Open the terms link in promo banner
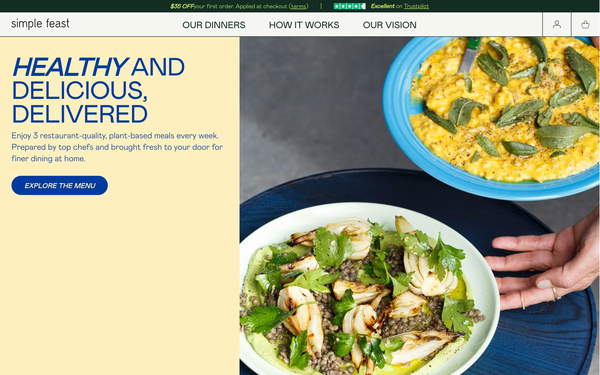Screen dimensions: 600x375 click(298, 6)
